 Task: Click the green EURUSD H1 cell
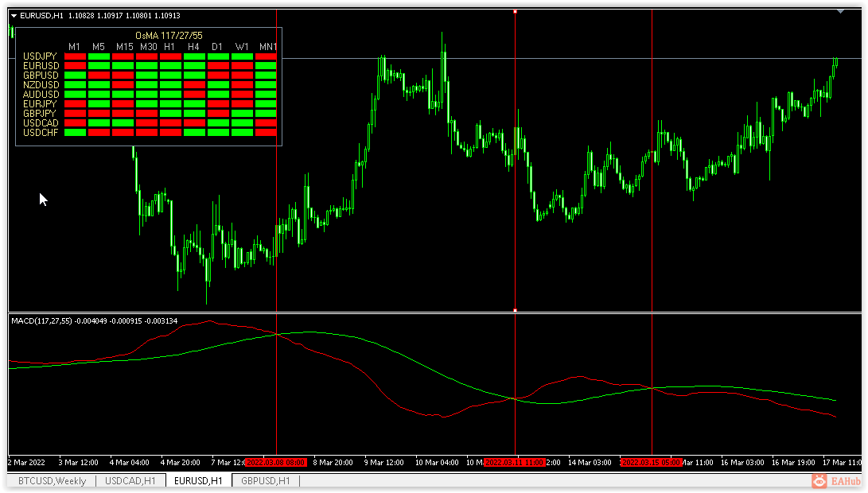(x=170, y=66)
